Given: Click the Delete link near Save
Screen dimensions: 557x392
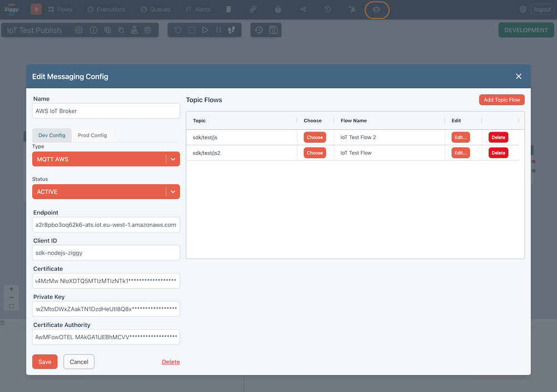Looking at the screenshot, I should (x=170, y=361).
